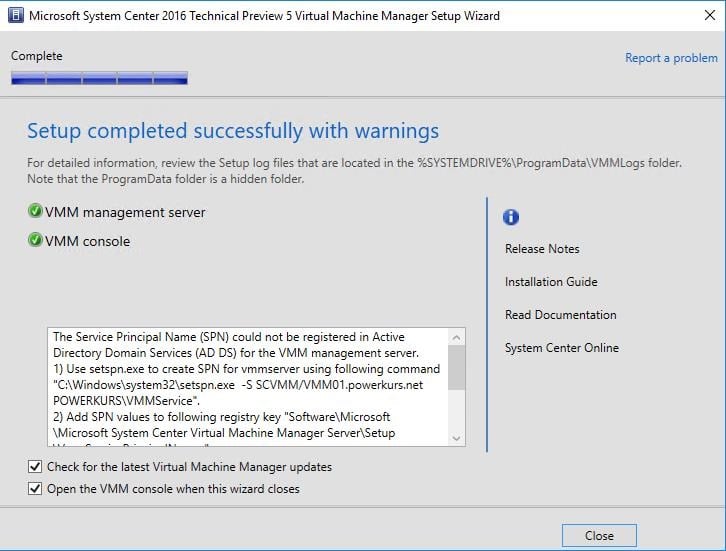
Task: Click the green check beside VMM console
Action: point(35,240)
